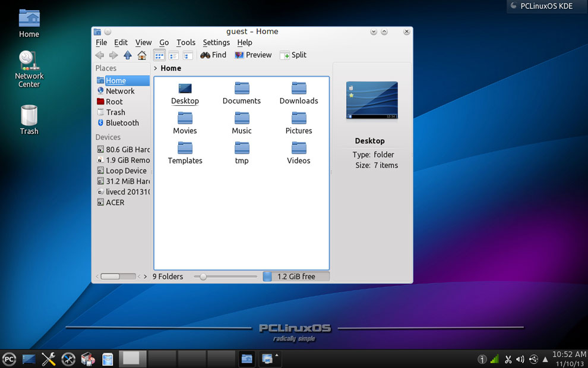The image size is (588, 368).
Task: Go up one folder with the blue Up arrow
Action: click(128, 55)
